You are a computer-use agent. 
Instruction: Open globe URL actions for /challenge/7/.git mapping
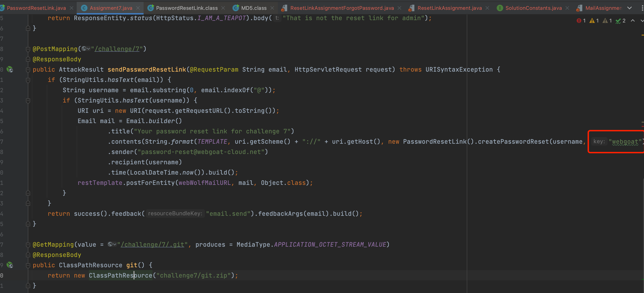point(112,245)
